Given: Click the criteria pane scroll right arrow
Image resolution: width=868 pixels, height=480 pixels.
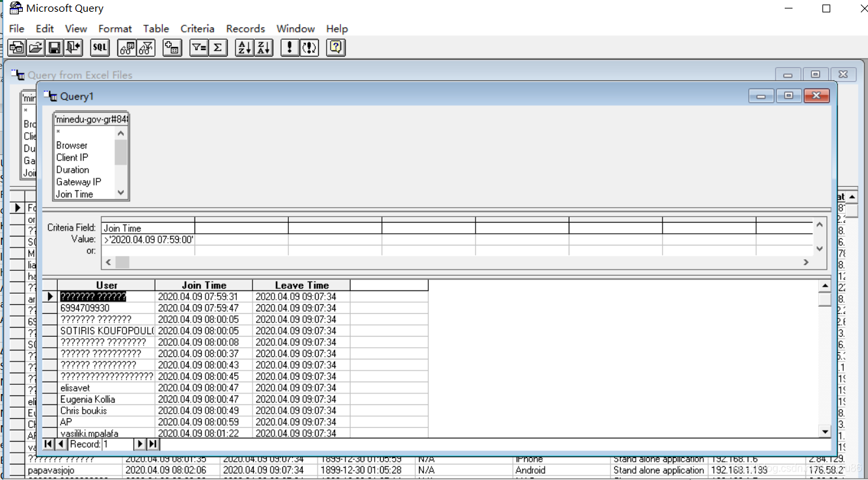Looking at the screenshot, I should (x=806, y=262).
